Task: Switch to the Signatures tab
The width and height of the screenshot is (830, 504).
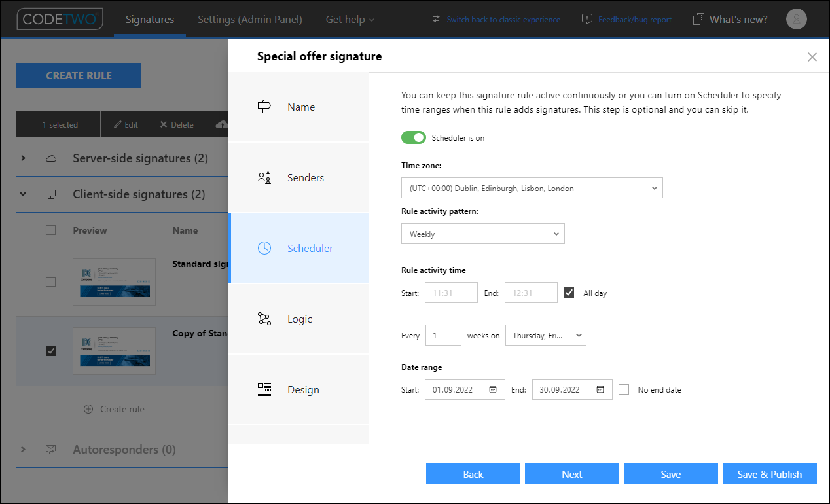Action: point(150,19)
